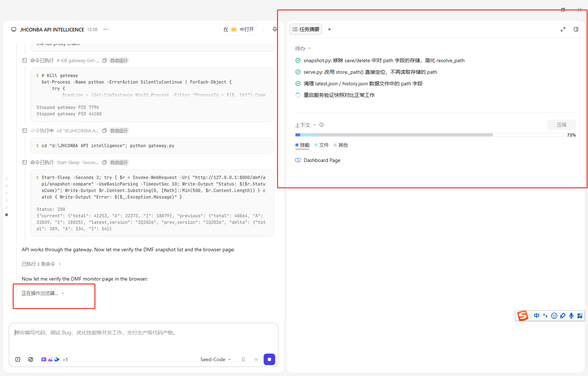Click the 'Stopped gateway PID 7796' output line
The width and height of the screenshot is (588, 376).
(x=68, y=107)
